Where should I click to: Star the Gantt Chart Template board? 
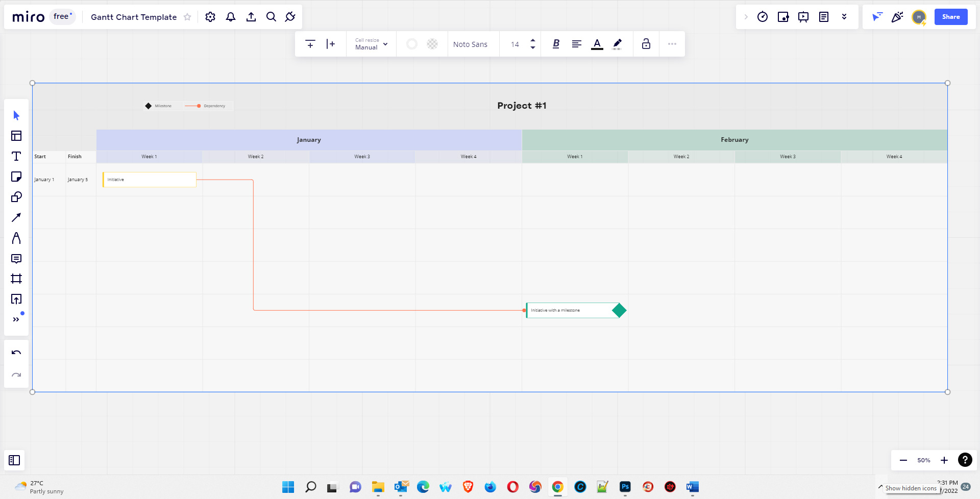click(x=187, y=17)
